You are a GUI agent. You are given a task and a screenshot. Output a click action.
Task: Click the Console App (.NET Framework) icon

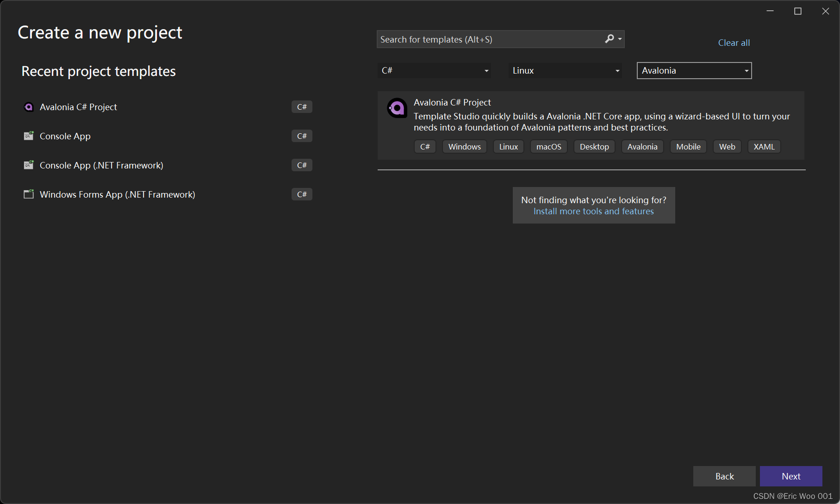(x=29, y=165)
